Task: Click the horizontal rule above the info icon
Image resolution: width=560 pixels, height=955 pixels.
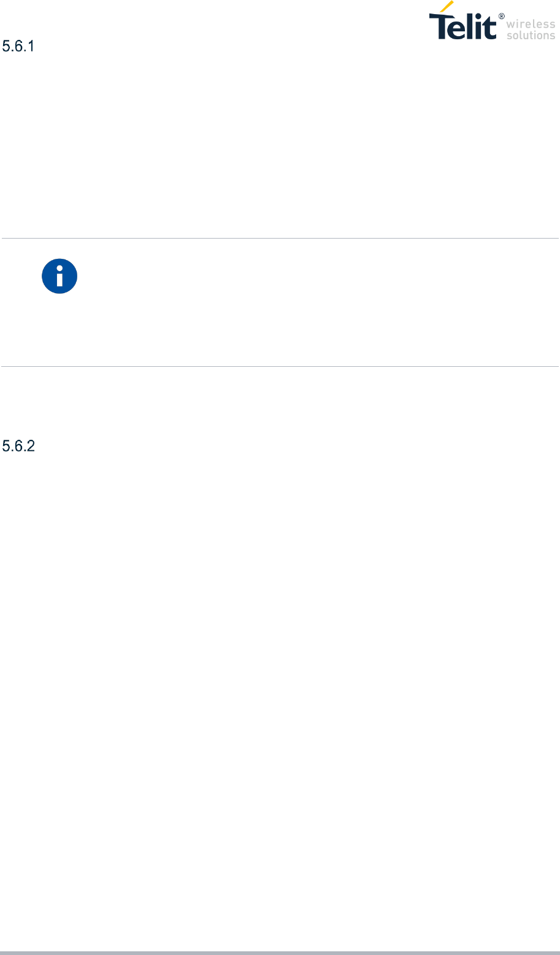Action: coord(280,238)
